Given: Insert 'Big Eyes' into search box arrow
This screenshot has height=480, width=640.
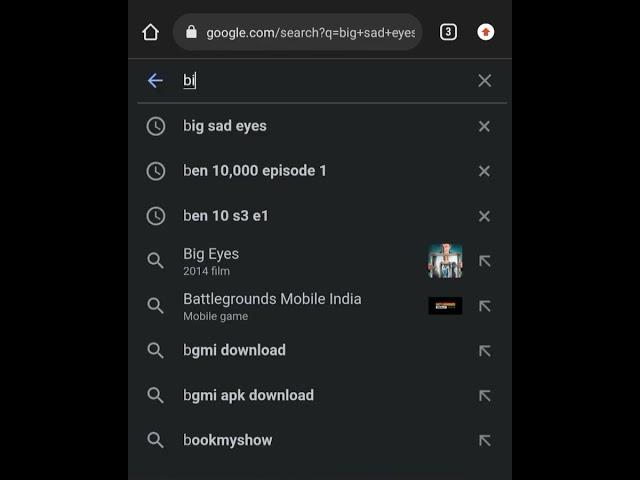Looking at the screenshot, I should pos(484,261).
